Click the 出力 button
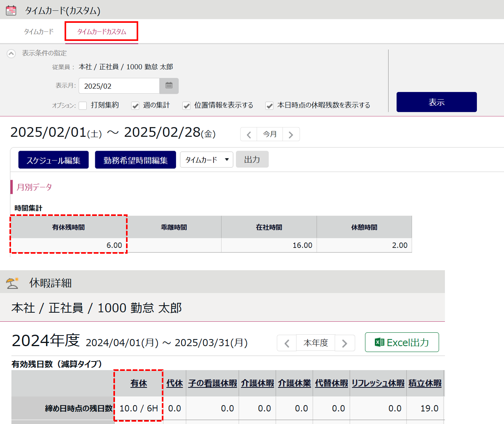Image resolution: width=504 pixels, height=424 pixels. click(252, 159)
